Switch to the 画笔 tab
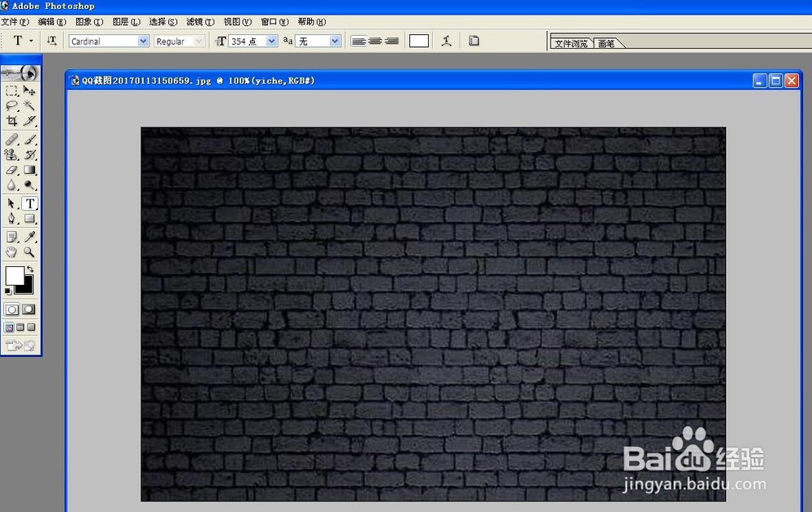 click(607, 44)
